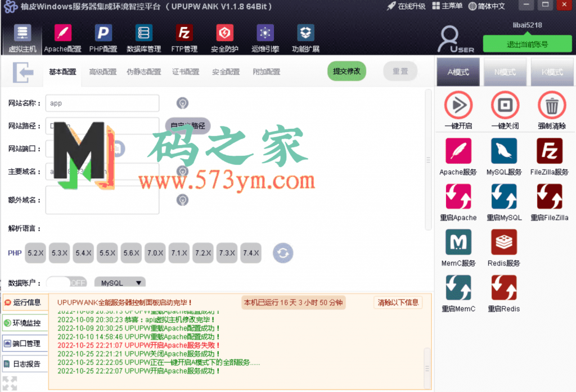Open the 安全防护 security shield icon
Screen dimensions: 576x392
point(224,38)
